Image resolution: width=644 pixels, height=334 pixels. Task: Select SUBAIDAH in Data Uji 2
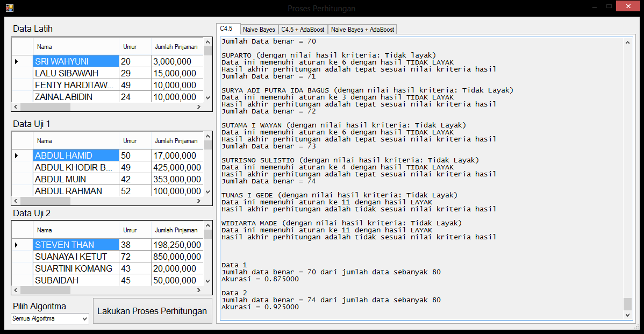coord(75,281)
